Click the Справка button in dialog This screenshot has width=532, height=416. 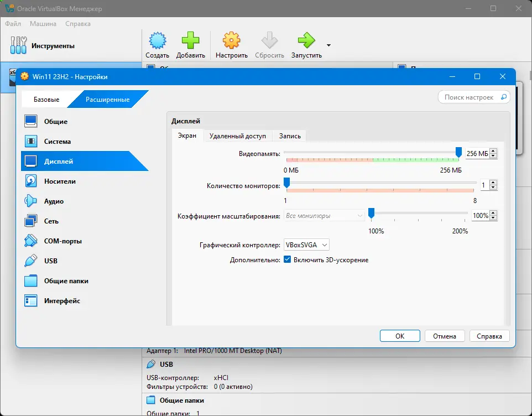(x=489, y=336)
